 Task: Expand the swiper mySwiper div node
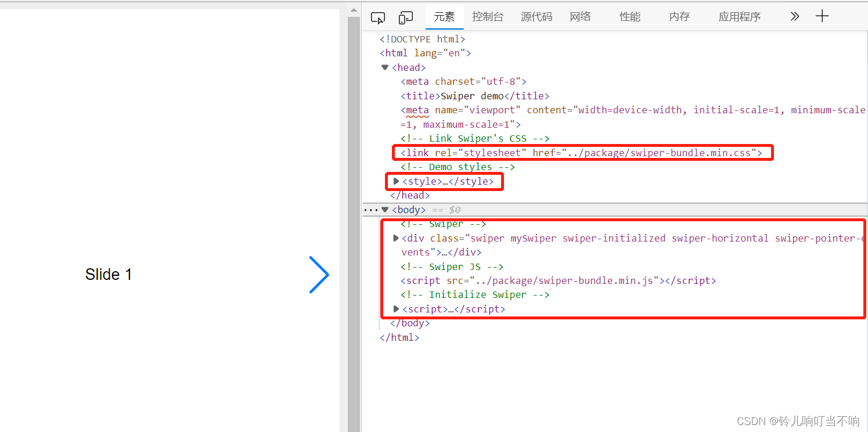(x=397, y=238)
